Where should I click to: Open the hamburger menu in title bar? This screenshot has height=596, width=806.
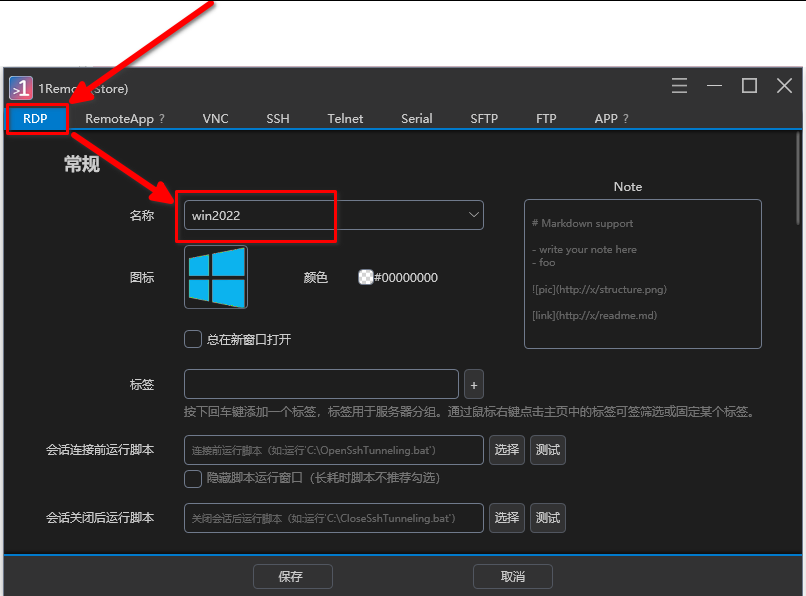(679, 86)
